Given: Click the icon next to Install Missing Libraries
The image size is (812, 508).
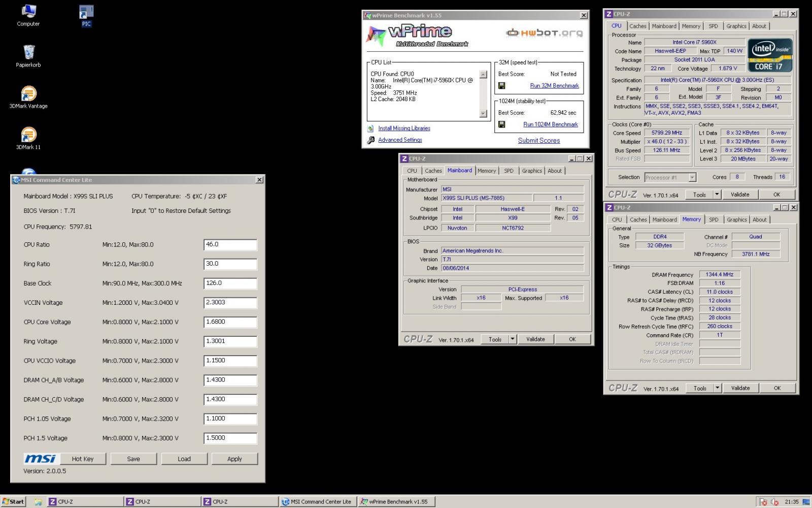Looking at the screenshot, I should pyautogui.click(x=370, y=129).
